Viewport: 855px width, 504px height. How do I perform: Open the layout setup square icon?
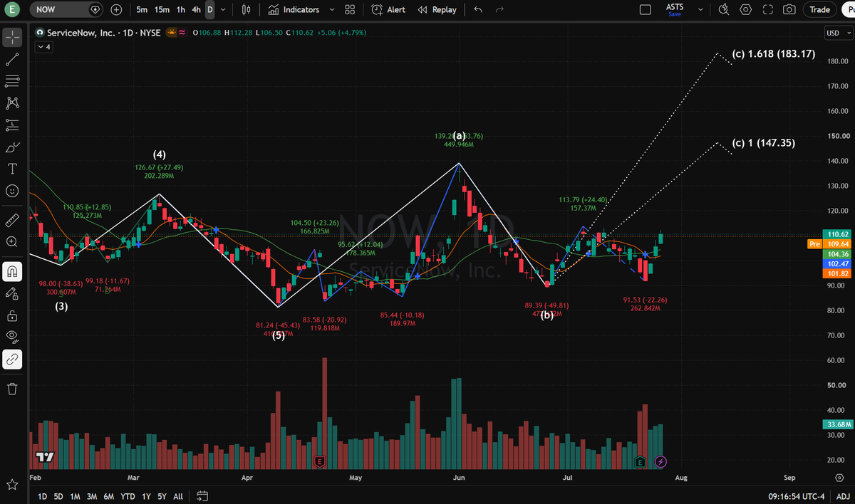coord(646,10)
